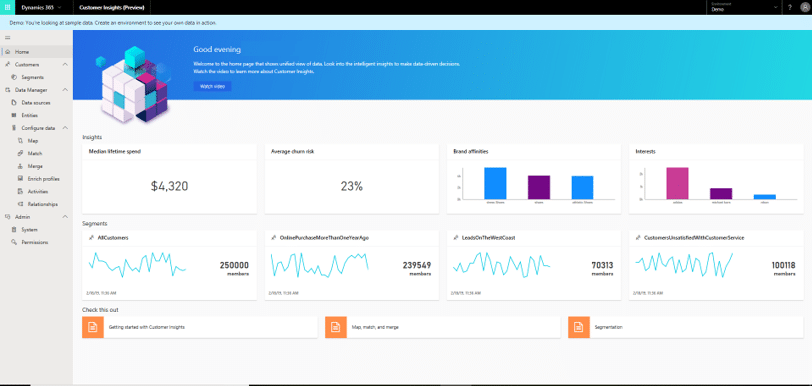The width and height of the screenshot is (812, 386).
Task: Collapse the Customers section chevron
Action: pos(65,64)
